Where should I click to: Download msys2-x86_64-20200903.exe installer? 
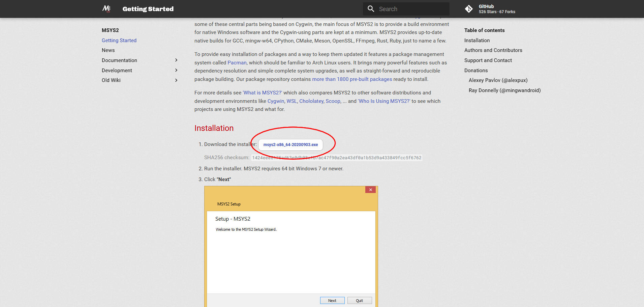290,145
